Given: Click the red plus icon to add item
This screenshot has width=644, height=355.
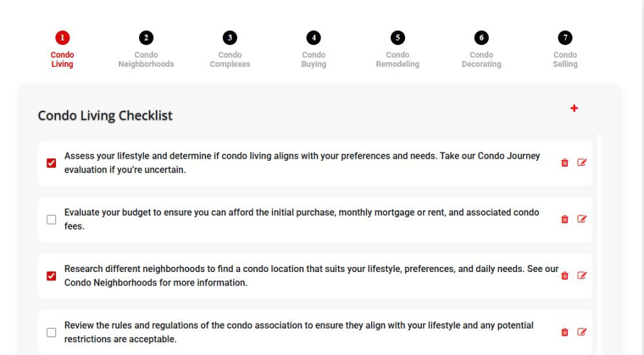Looking at the screenshot, I should (574, 108).
